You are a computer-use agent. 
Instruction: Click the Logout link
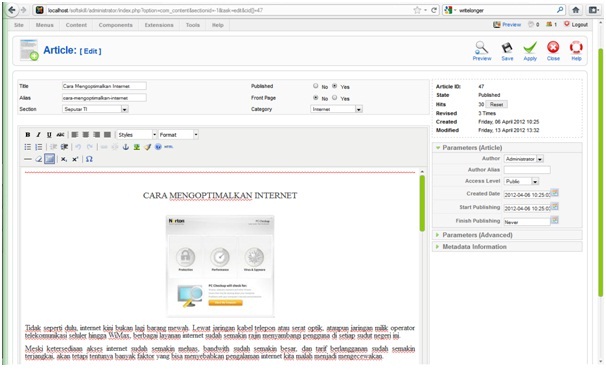coord(576,24)
